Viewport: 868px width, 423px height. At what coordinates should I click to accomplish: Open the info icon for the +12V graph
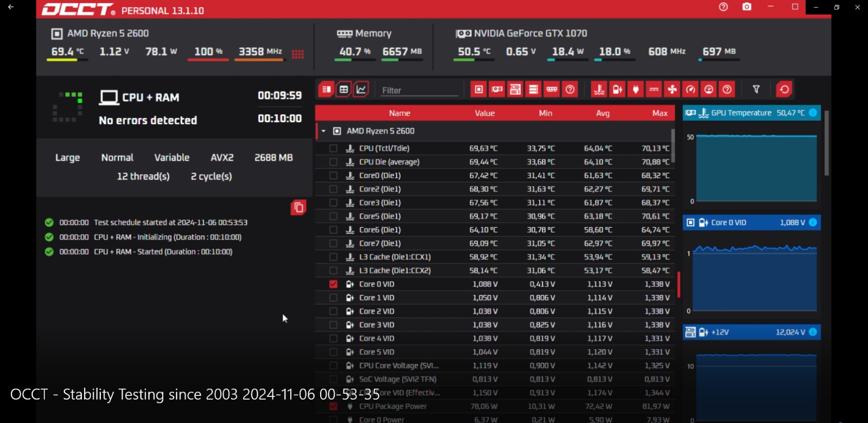[x=813, y=332]
